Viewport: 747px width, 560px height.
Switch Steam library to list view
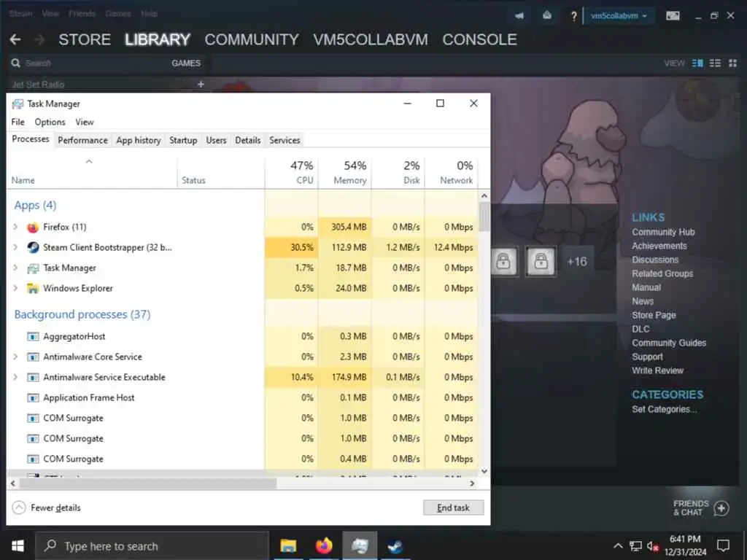pos(715,63)
